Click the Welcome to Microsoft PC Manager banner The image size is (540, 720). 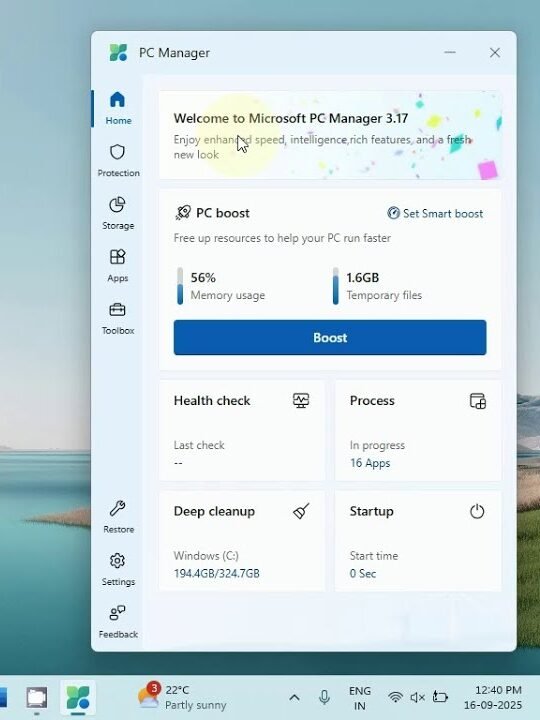coord(330,135)
